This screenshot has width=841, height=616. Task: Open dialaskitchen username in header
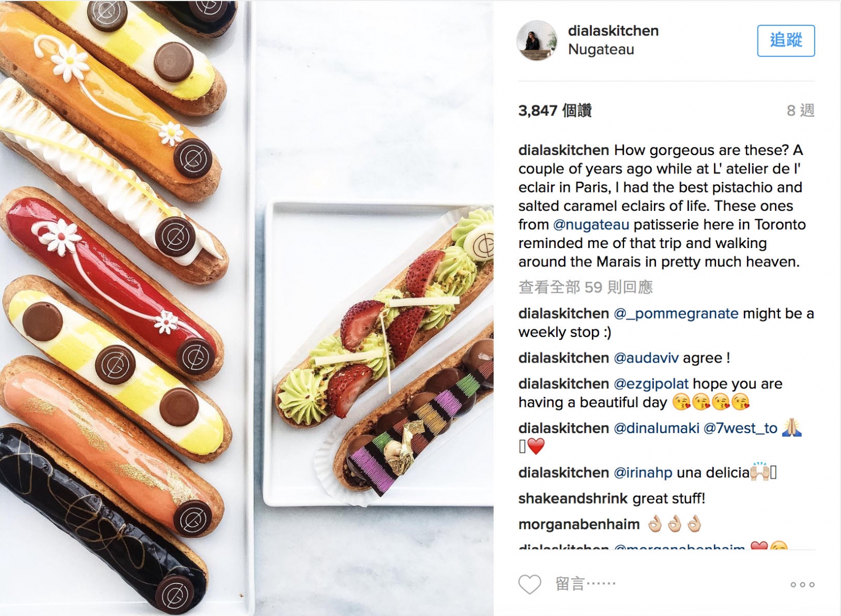point(613,30)
